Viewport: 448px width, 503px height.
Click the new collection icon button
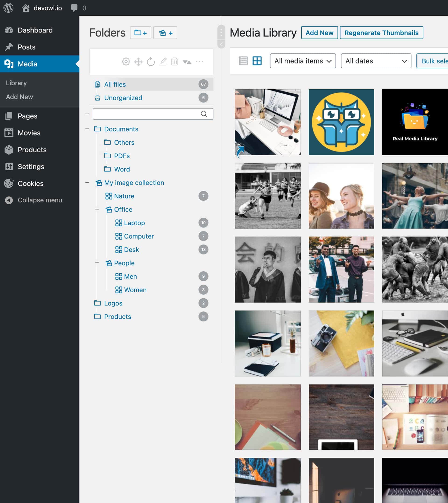tap(165, 33)
